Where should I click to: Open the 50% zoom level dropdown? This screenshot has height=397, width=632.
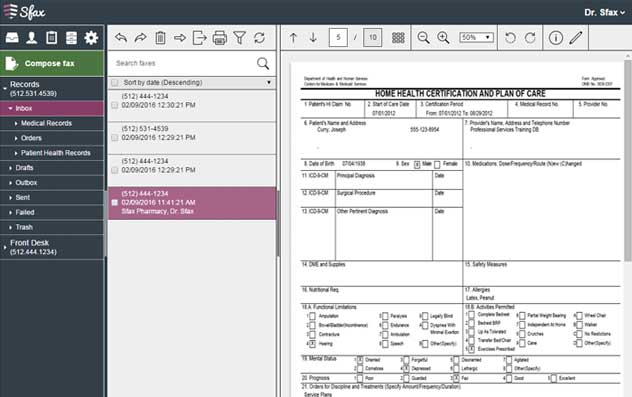pos(476,37)
